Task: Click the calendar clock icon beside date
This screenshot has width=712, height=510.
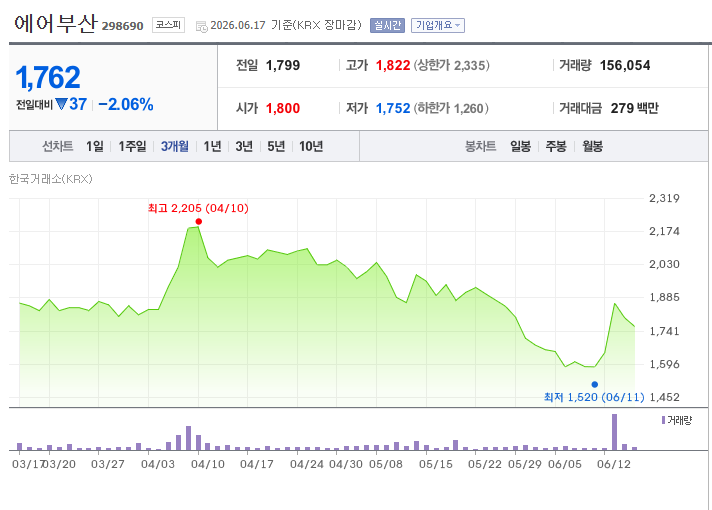Action: coord(202,26)
